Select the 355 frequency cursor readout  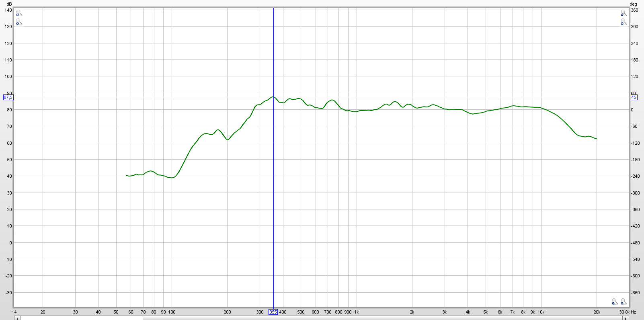pos(273,312)
